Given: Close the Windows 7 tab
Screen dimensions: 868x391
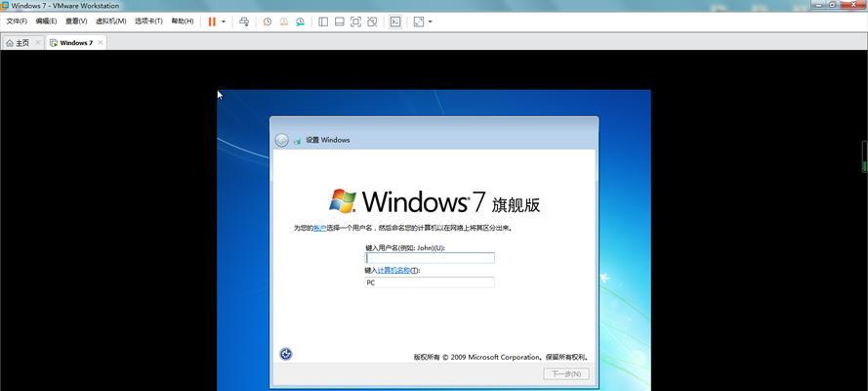Looking at the screenshot, I should pyautogui.click(x=101, y=42).
